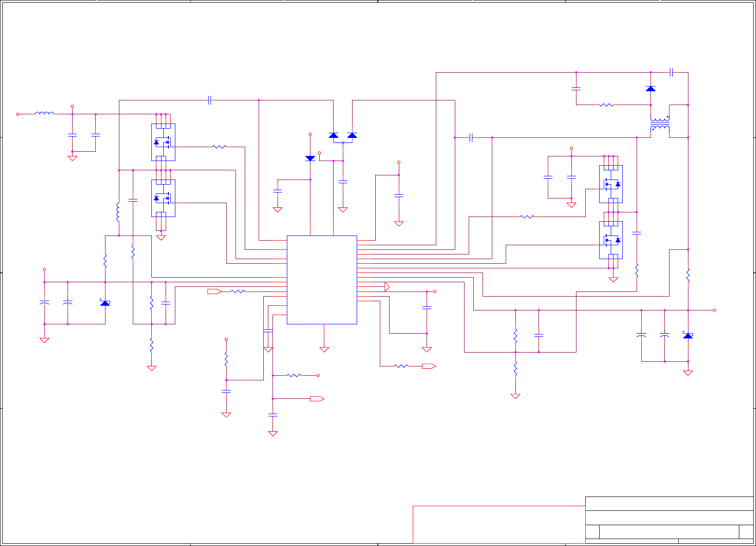Select the large central IC rectangle

pos(322,280)
